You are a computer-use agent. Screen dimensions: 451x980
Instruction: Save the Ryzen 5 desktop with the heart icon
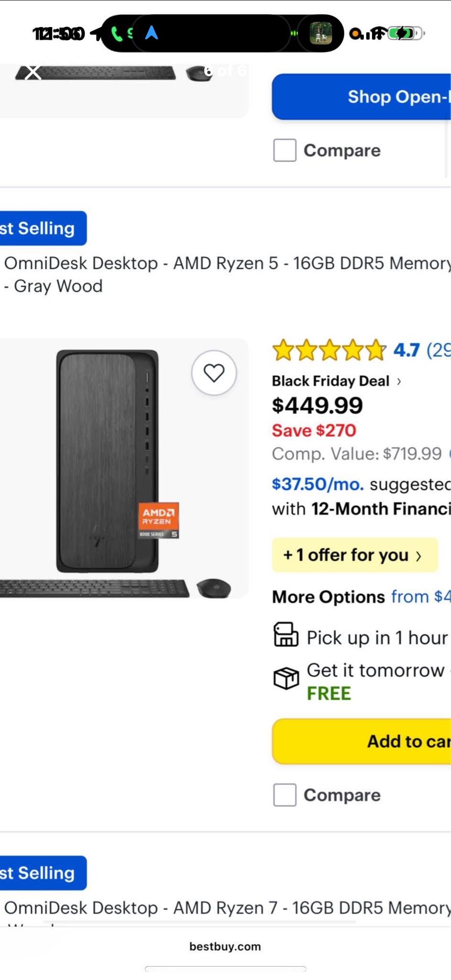click(x=214, y=373)
